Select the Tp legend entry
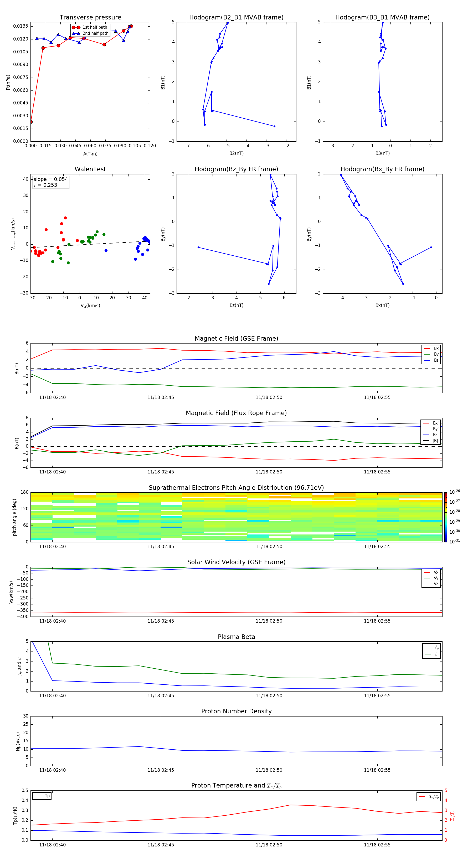 click(42, 796)
